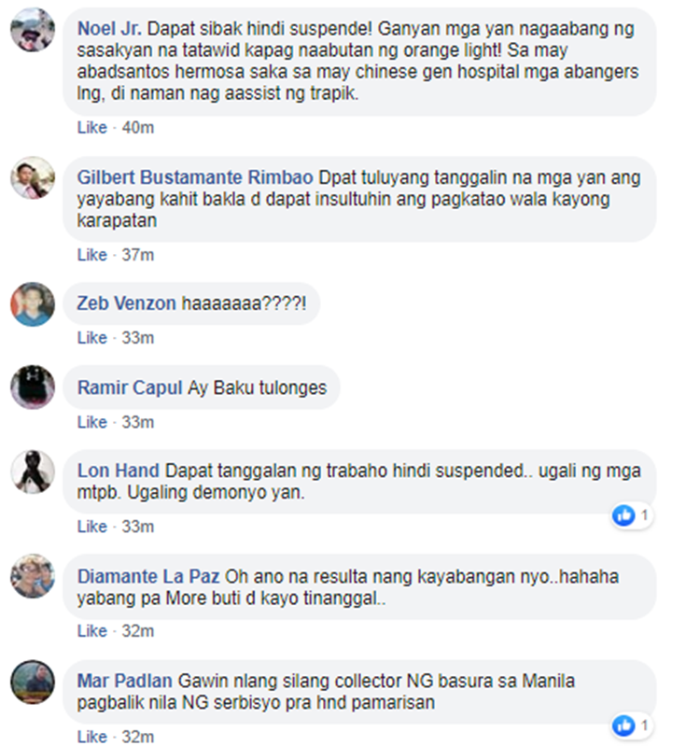Like Gilbert Bustamante Rimbao's comment

[x=92, y=255]
